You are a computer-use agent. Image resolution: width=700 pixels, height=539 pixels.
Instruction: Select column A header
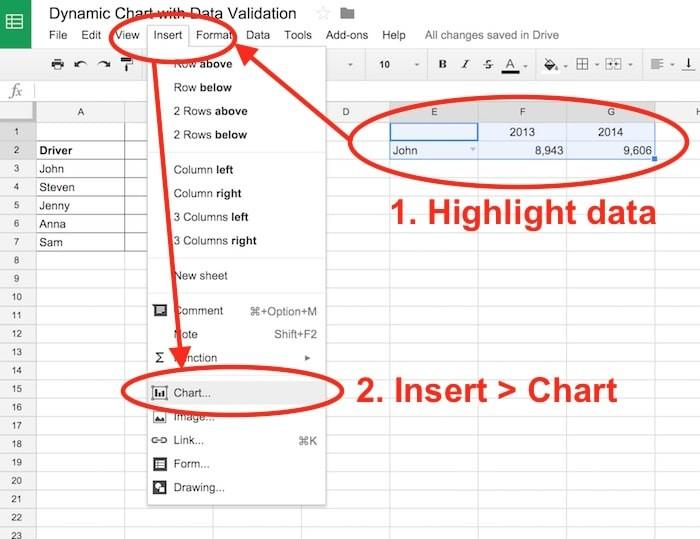click(80, 112)
